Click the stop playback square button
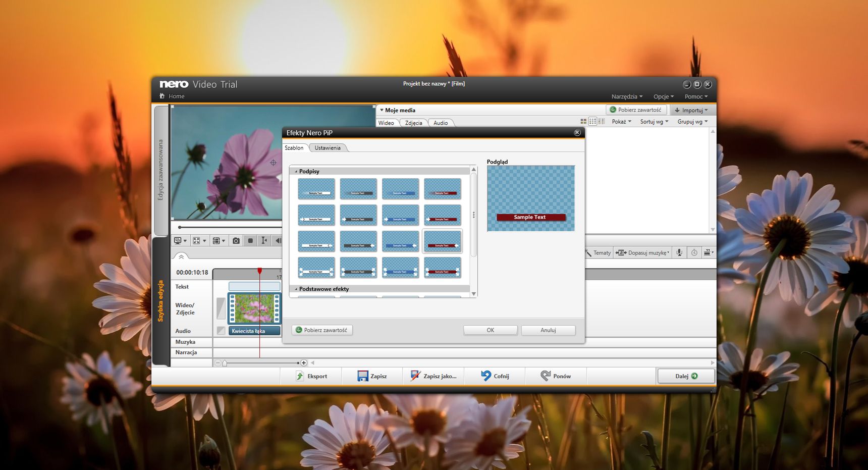This screenshot has width=868, height=470. (x=250, y=241)
